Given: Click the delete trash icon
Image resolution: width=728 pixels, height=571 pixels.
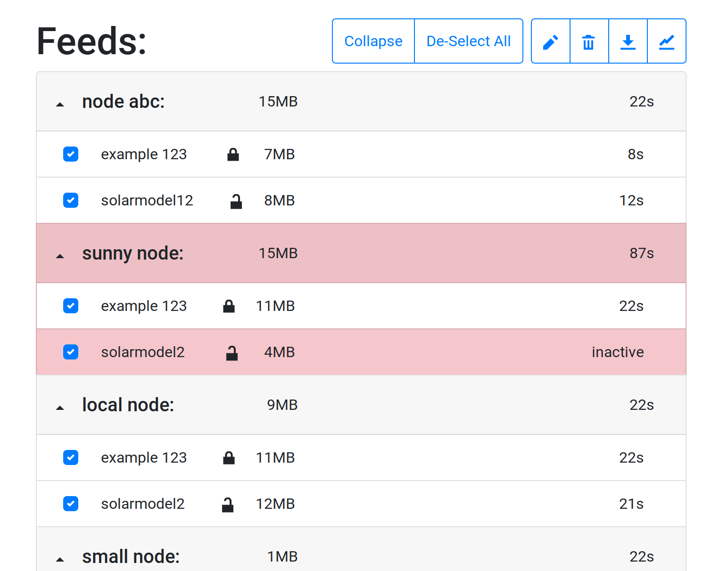Looking at the screenshot, I should pos(589,41).
